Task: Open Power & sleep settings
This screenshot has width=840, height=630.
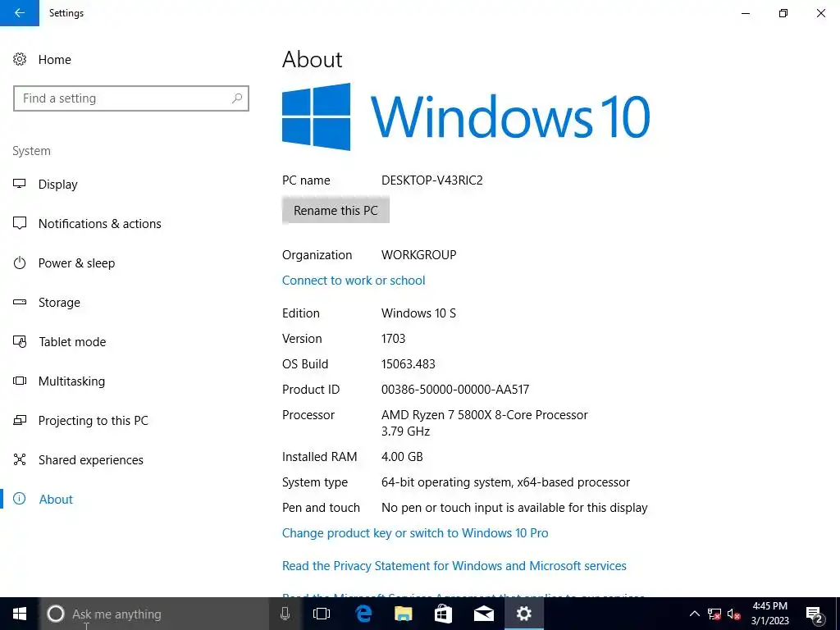Action: (76, 263)
